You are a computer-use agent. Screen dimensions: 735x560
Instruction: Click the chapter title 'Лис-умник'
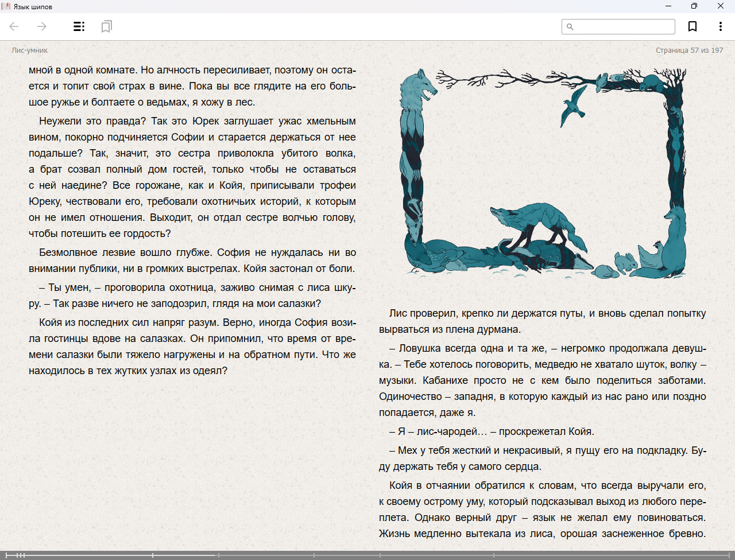30,50
